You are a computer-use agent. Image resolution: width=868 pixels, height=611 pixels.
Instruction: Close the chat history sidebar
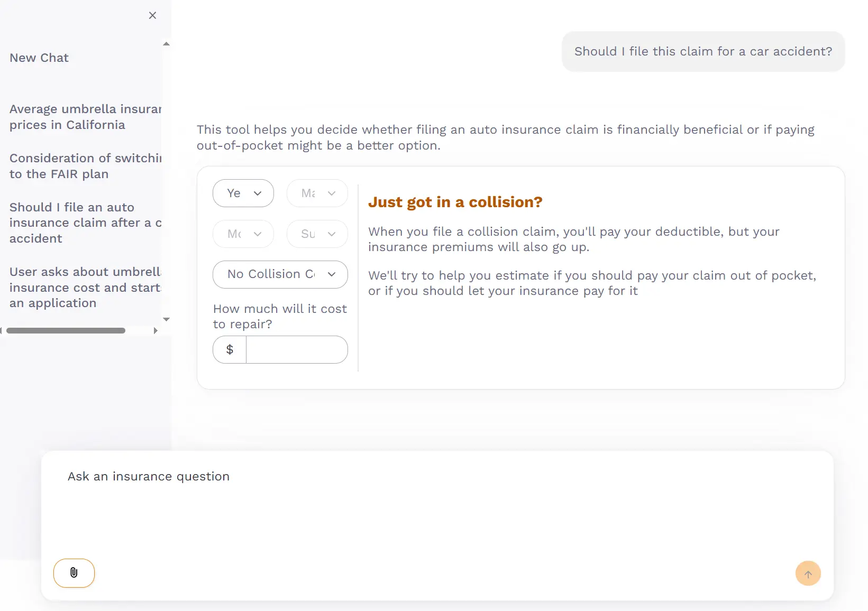152,15
